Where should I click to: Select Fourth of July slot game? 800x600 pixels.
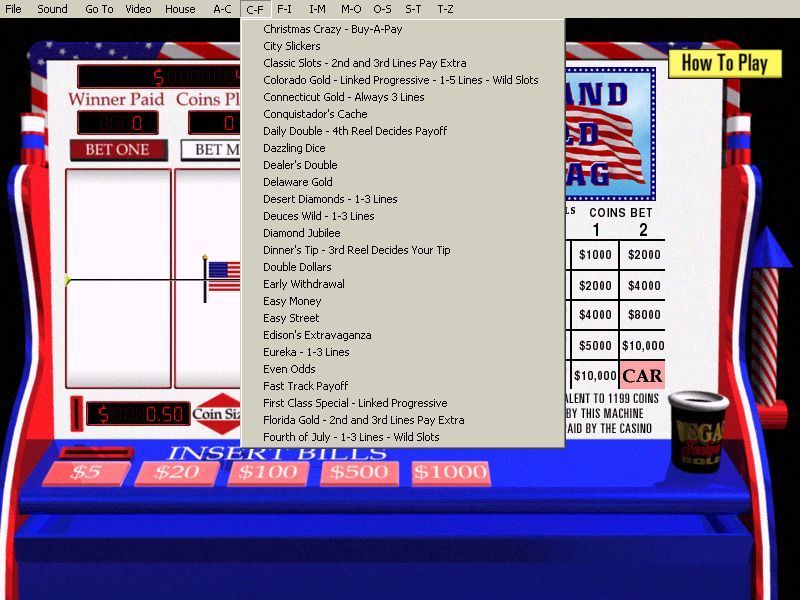tap(350, 437)
